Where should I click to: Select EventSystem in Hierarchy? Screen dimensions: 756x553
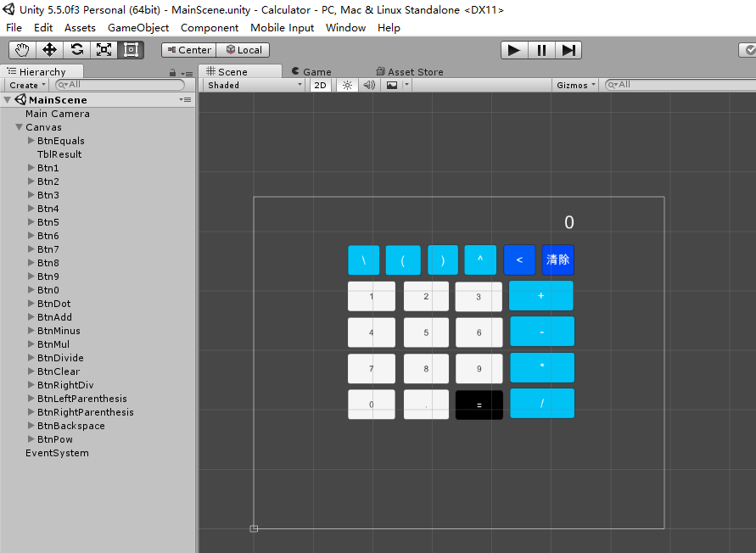tap(57, 453)
